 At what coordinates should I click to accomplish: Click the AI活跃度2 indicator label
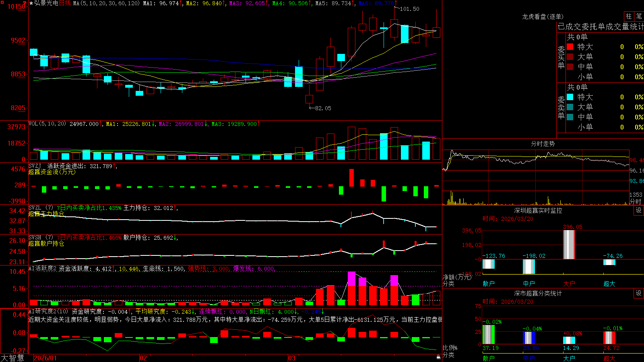43,269
